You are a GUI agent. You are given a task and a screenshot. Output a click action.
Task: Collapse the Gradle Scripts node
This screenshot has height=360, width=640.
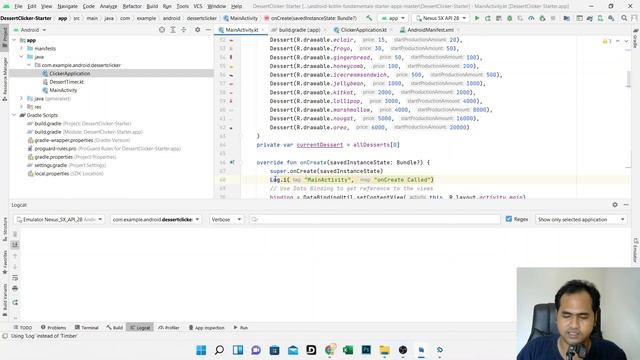click(14, 115)
